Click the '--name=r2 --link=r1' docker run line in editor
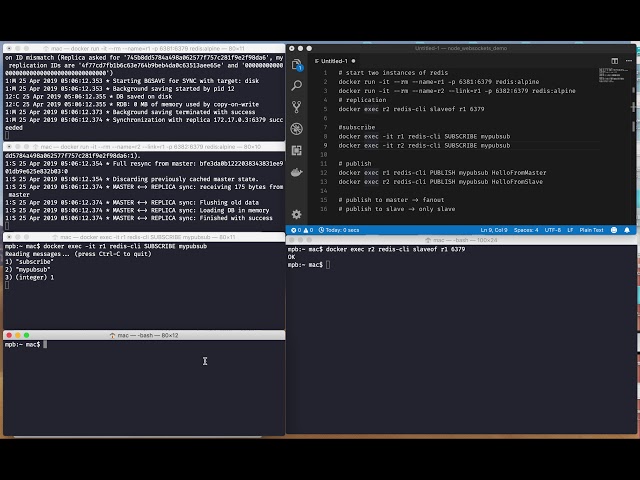640x480 pixels. (457, 91)
